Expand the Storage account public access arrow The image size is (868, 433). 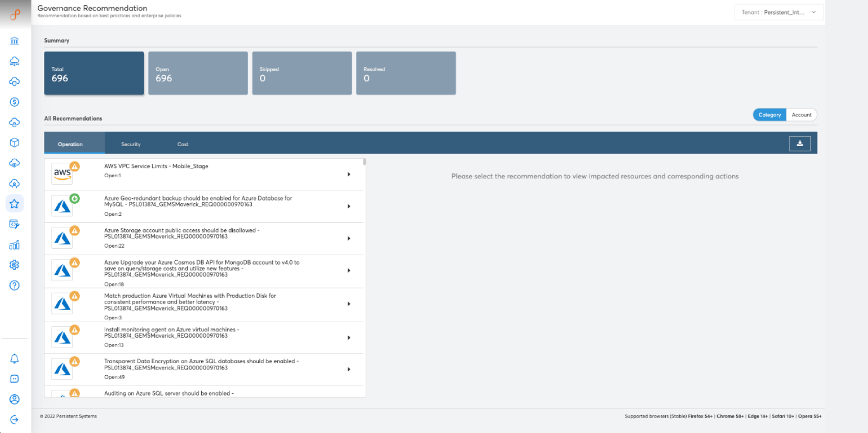click(349, 238)
